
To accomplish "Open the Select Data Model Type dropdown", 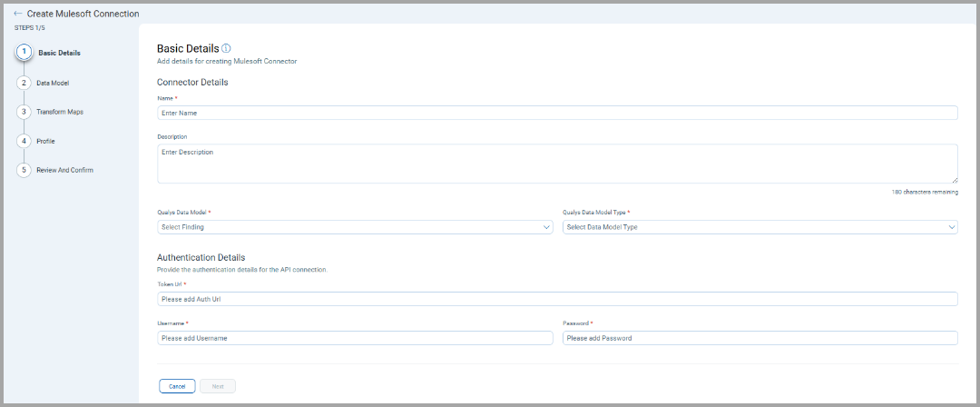I will [x=760, y=227].
